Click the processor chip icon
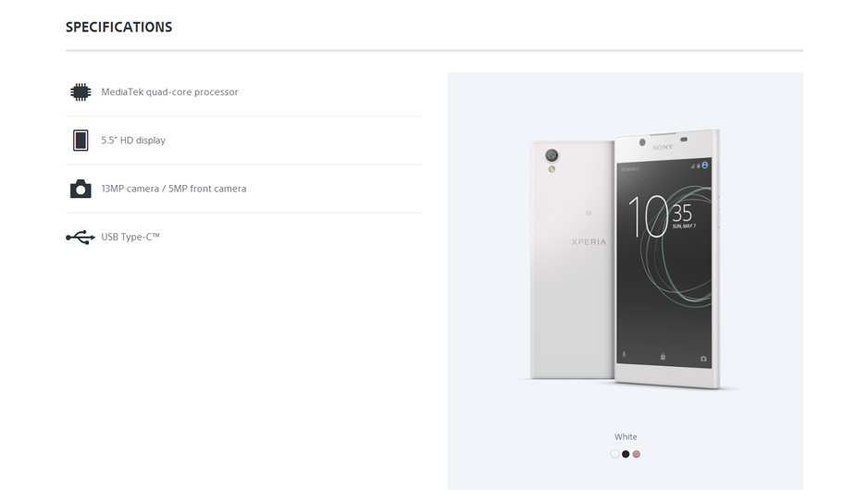 coord(81,92)
